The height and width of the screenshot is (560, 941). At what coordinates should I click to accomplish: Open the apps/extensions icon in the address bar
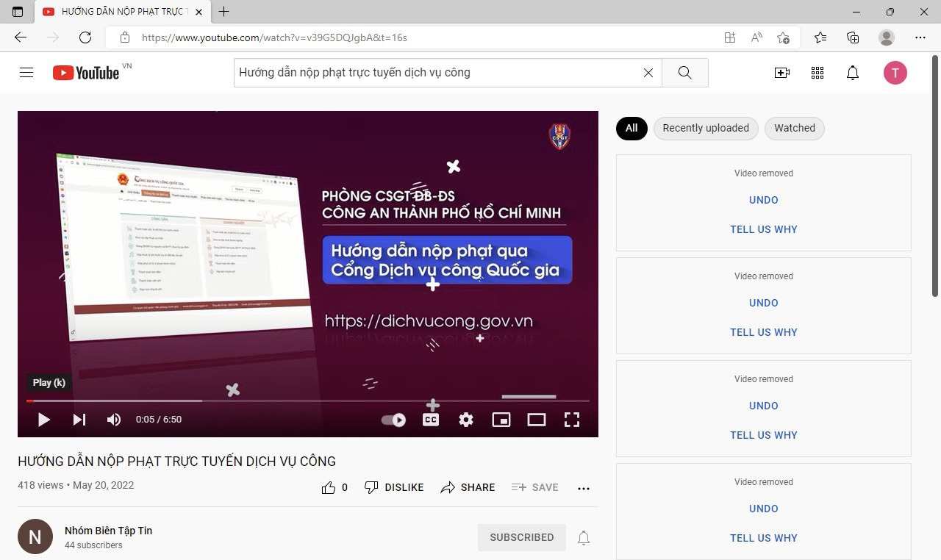tap(730, 37)
